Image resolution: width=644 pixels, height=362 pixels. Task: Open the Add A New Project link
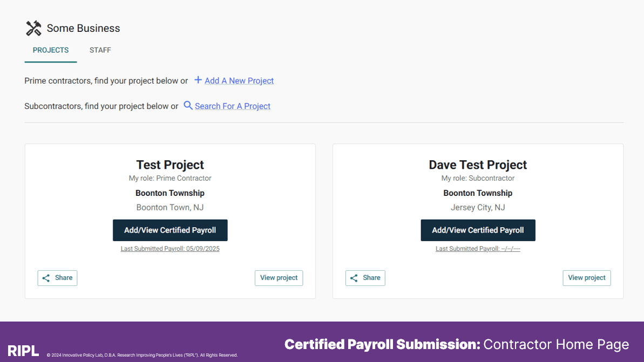click(x=239, y=81)
